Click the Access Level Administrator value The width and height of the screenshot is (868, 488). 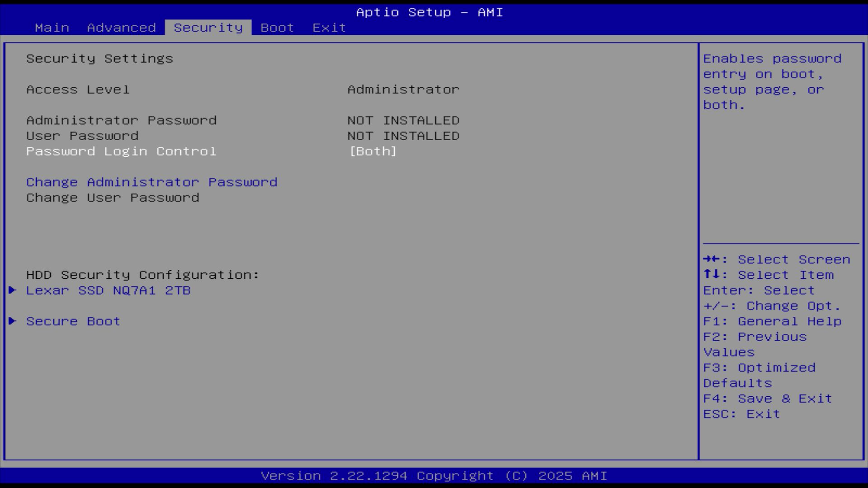pyautogui.click(x=403, y=89)
